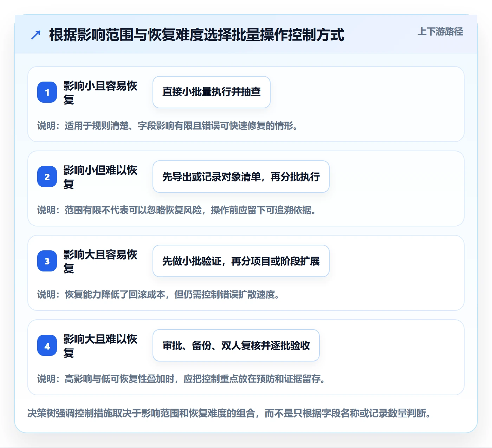492x448 pixels.
Task: Click the 先做小批验证，再分项目或阶段扩展 box
Action: click(x=241, y=261)
